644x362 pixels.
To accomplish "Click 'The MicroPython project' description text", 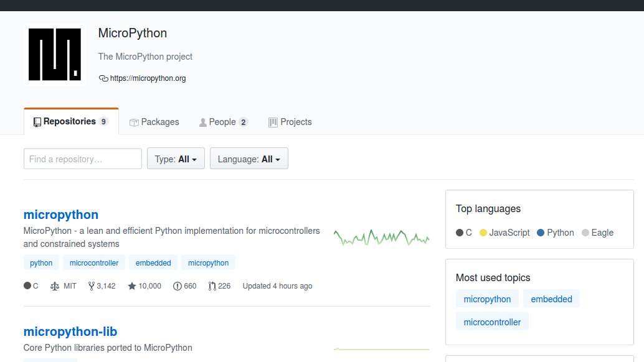I will click(x=145, y=57).
